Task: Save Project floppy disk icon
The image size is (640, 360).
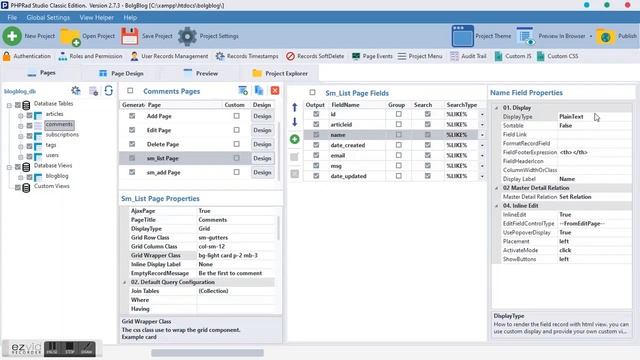Action: click(x=129, y=36)
